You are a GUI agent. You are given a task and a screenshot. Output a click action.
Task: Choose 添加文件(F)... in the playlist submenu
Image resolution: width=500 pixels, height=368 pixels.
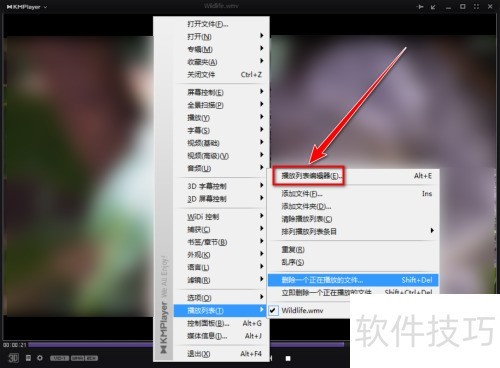click(x=354, y=194)
